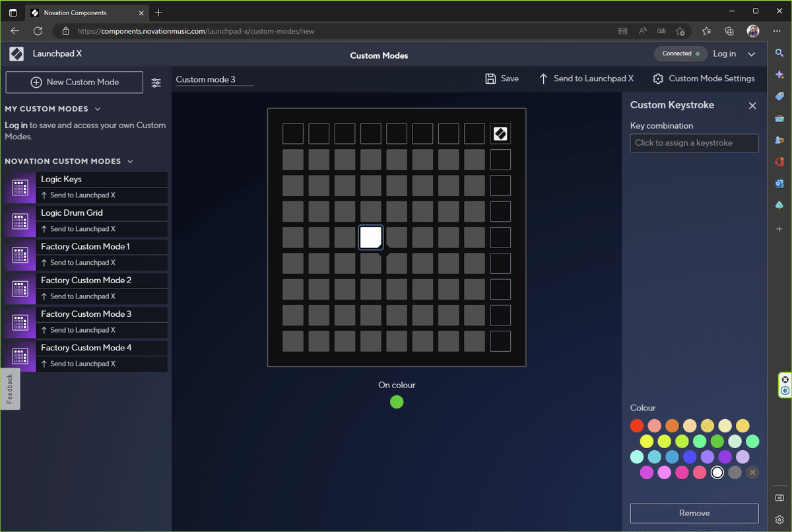Screen dimensions: 792x532
Task: Clear the colour with the X swatch
Action: (752, 473)
